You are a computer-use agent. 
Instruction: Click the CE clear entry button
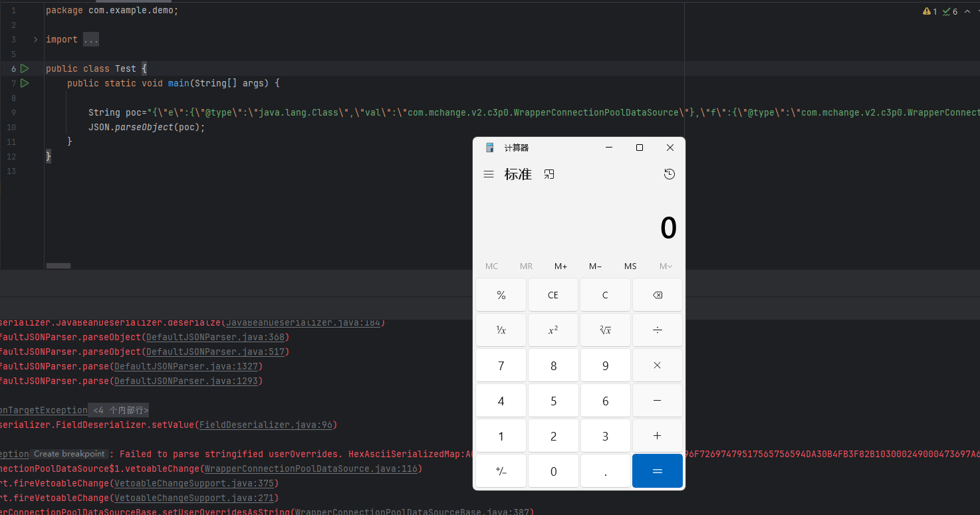pos(552,295)
